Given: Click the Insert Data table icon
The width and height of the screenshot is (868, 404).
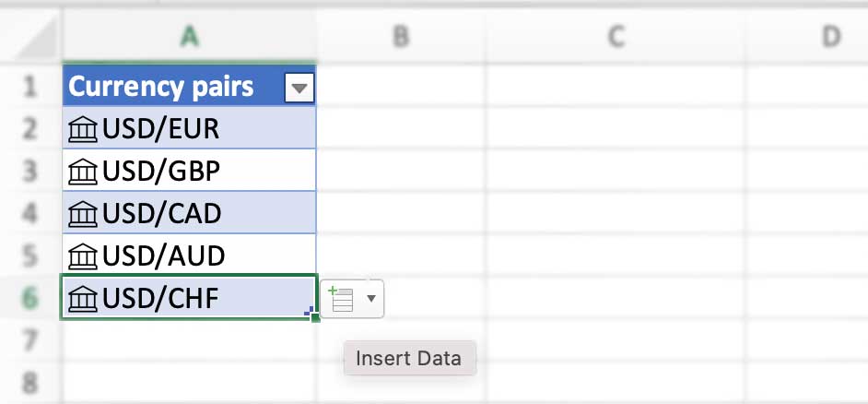Looking at the screenshot, I should [342, 299].
